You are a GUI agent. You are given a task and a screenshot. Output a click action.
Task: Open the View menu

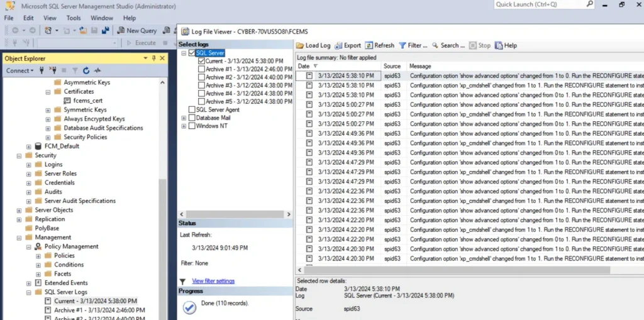[x=50, y=18]
